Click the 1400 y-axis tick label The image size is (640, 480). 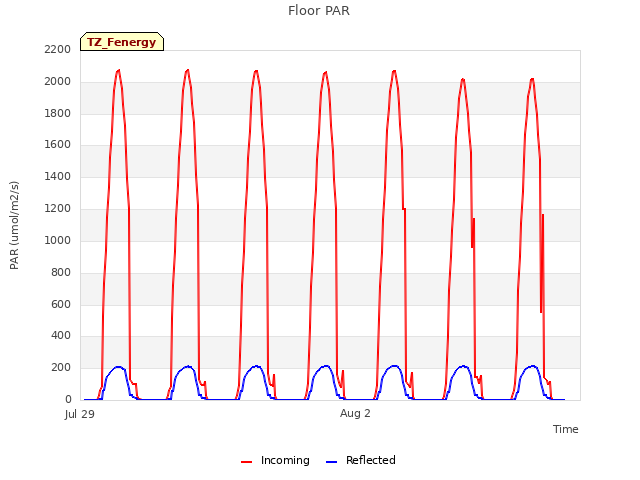point(58,176)
